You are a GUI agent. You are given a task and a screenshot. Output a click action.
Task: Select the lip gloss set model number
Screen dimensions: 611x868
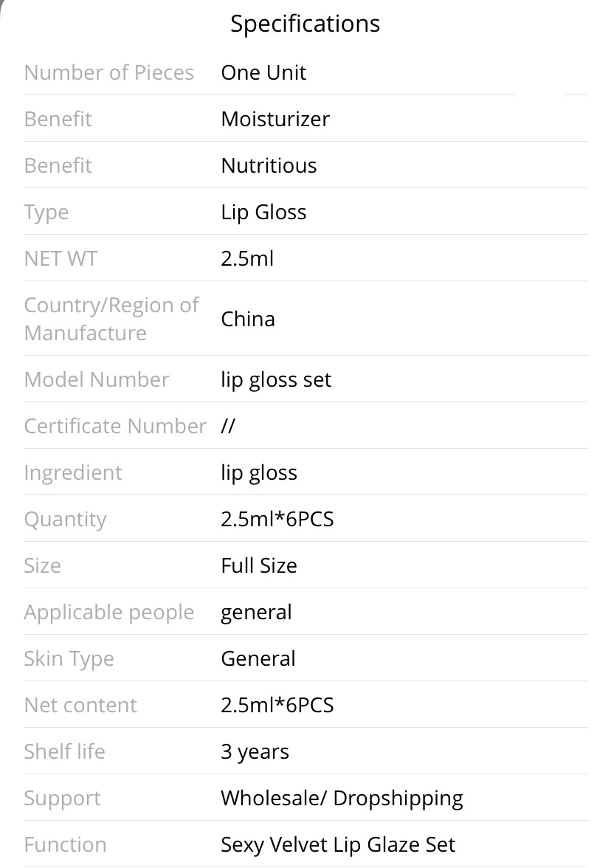click(276, 380)
